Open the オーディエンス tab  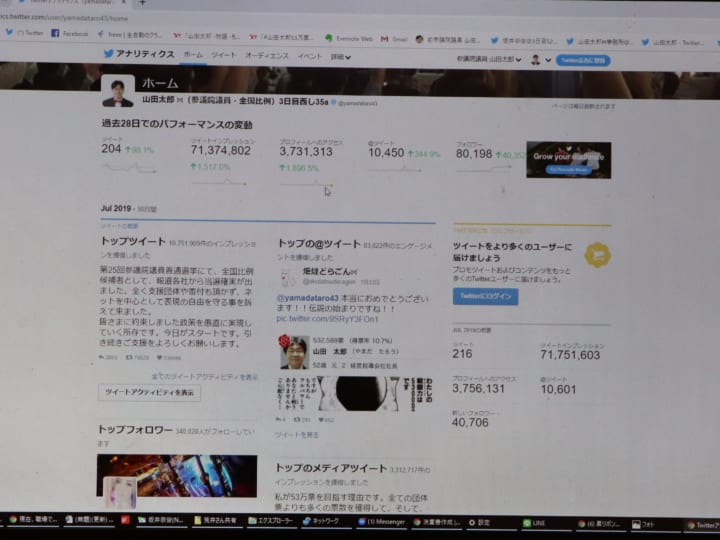click(267, 57)
